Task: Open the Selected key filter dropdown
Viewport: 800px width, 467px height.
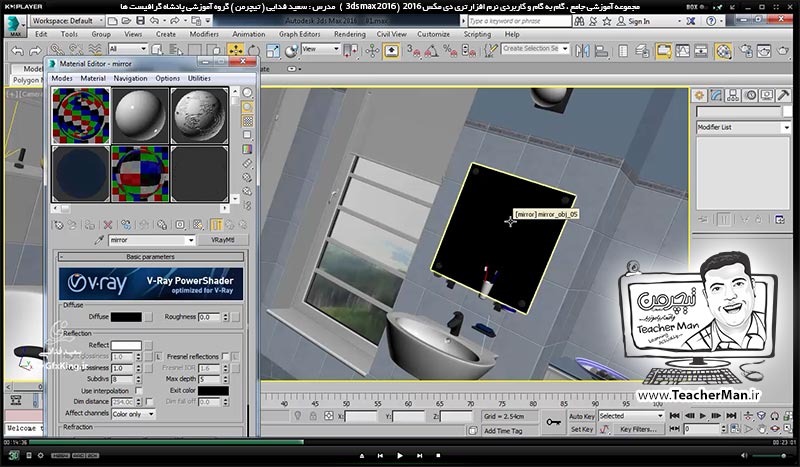Action: pos(631,416)
